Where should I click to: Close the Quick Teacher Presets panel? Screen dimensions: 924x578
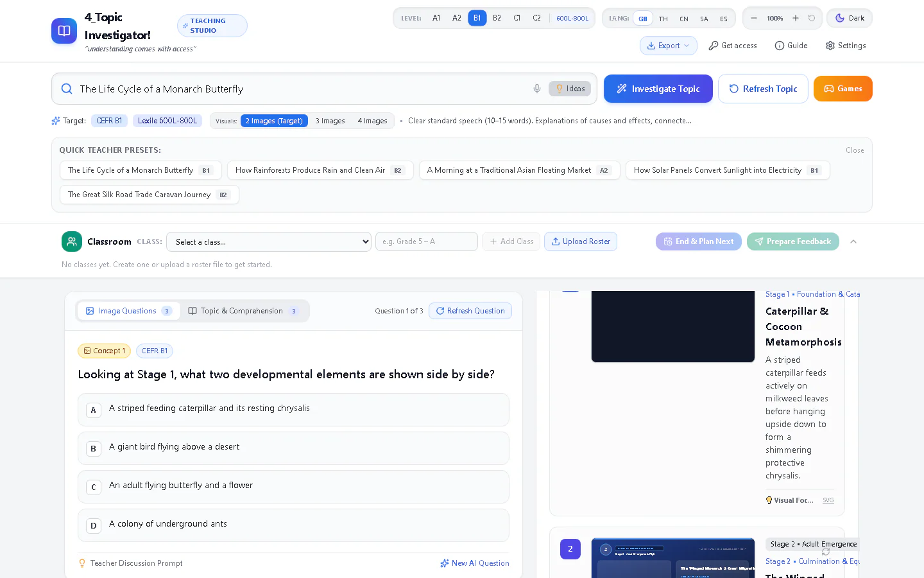coord(855,150)
